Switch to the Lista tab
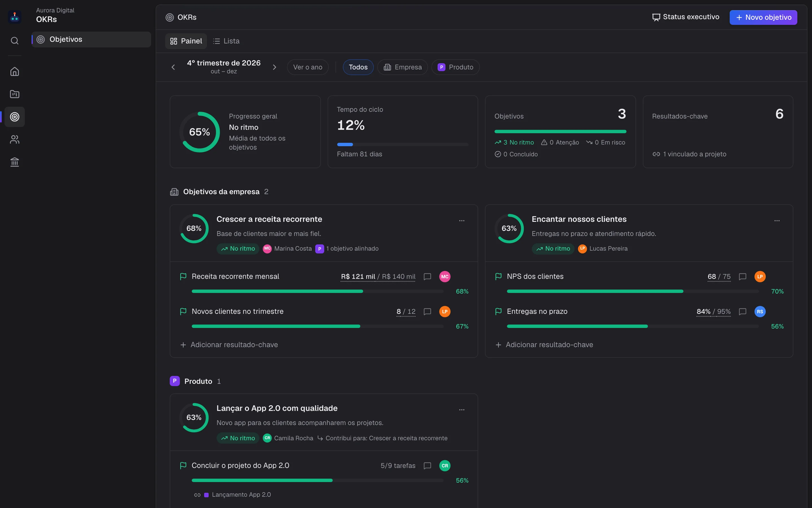This screenshot has width=812, height=508. 226,41
